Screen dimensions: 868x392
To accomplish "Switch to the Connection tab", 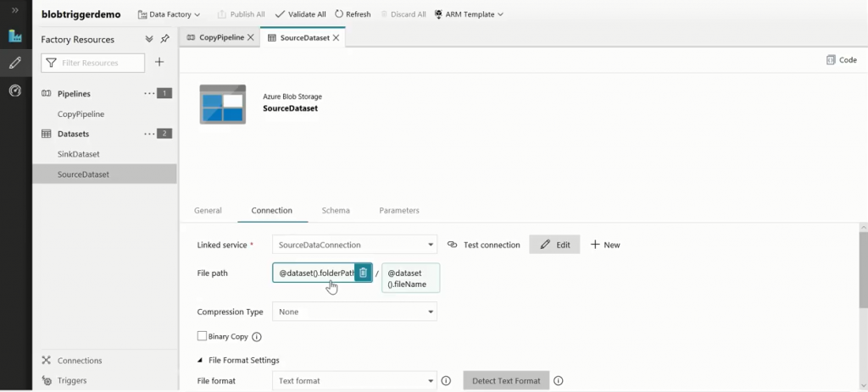I will (x=272, y=211).
